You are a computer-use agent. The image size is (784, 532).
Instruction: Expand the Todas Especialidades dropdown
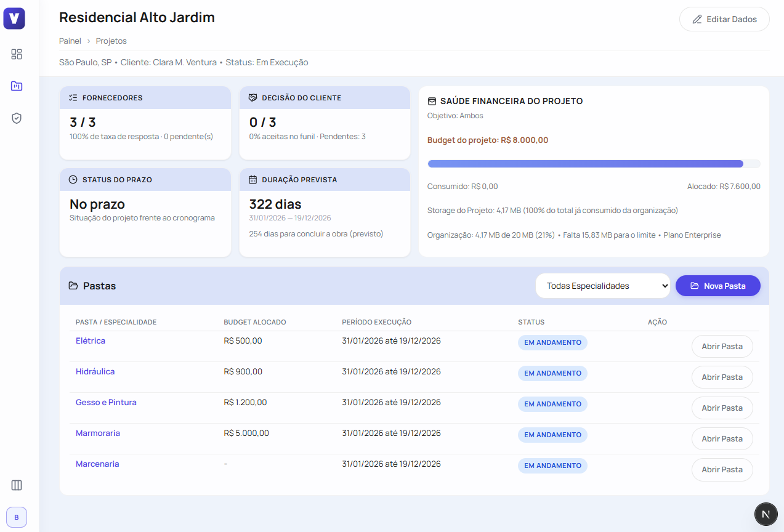point(602,286)
